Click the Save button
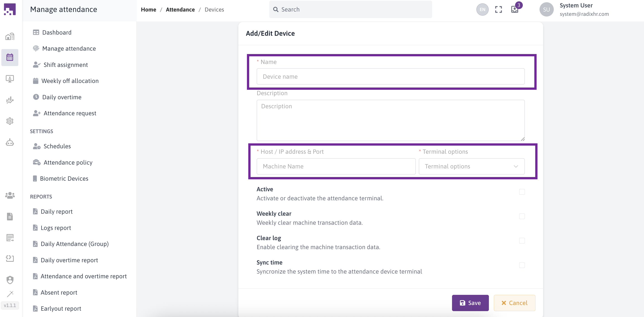644x317 pixels. (470, 303)
